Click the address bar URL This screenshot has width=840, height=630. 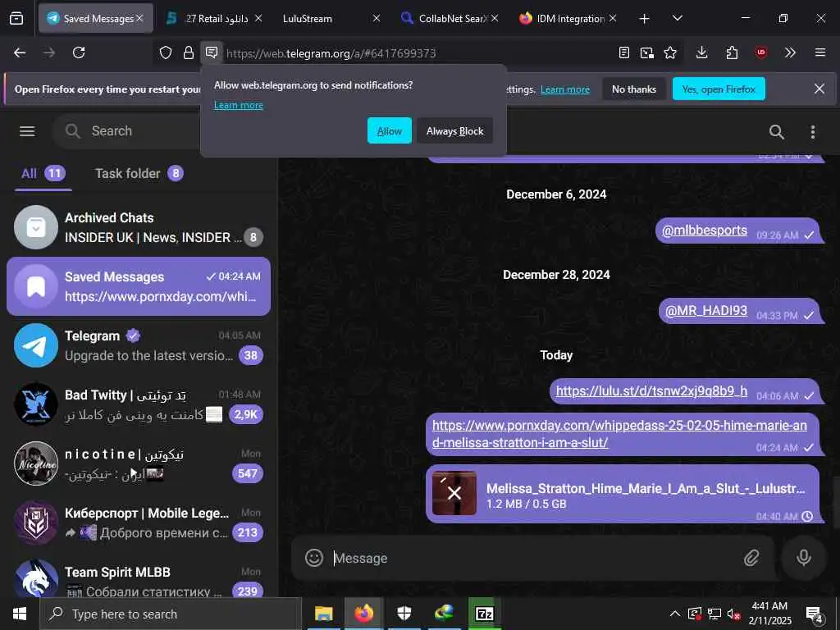point(331,53)
